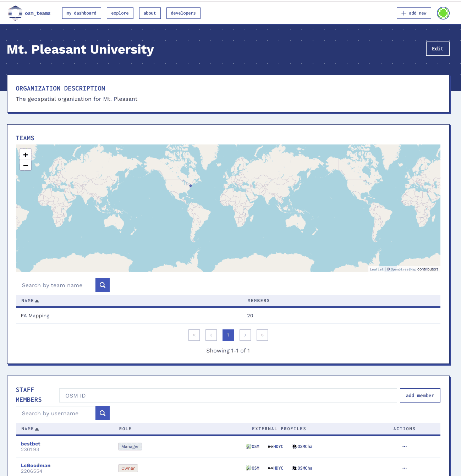The height and width of the screenshot is (476, 461).
Task: Switch to the explore page
Action: click(120, 13)
